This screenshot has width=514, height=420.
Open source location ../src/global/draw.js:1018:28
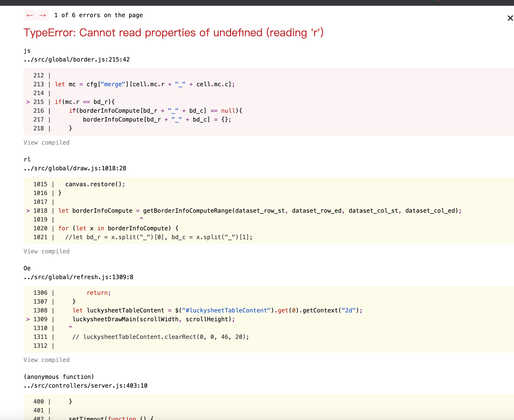click(x=75, y=168)
